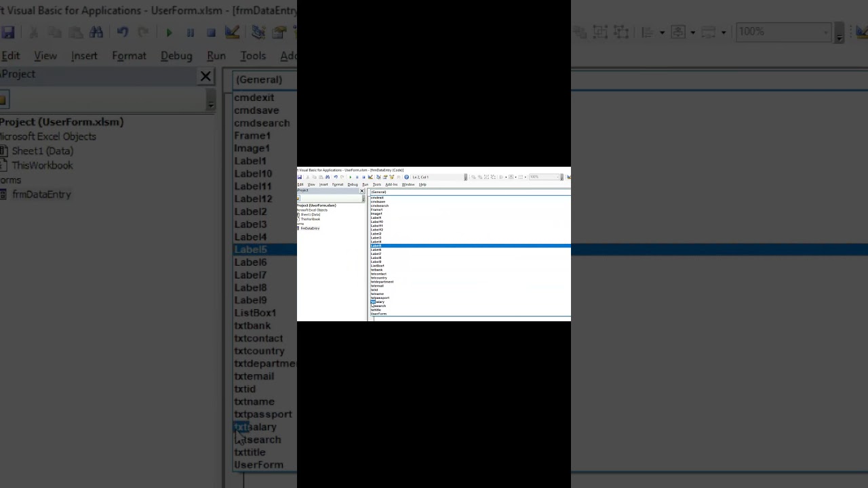Select ThisWorkbook in enlarged background project tree
This screenshot has height=488, width=868.
(42, 165)
